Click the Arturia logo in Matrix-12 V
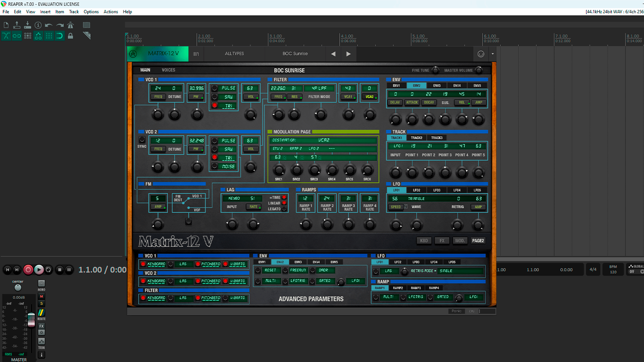This screenshot has width=644, height=362. 133,54
